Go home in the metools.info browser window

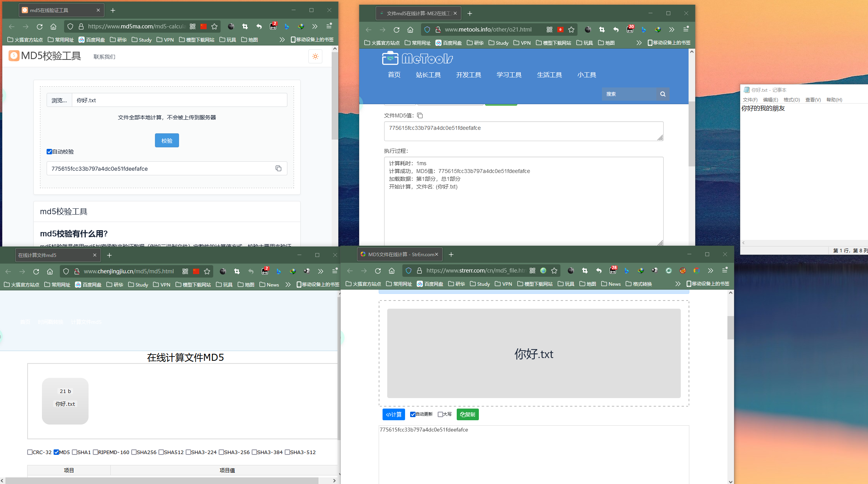coord(410,30)
